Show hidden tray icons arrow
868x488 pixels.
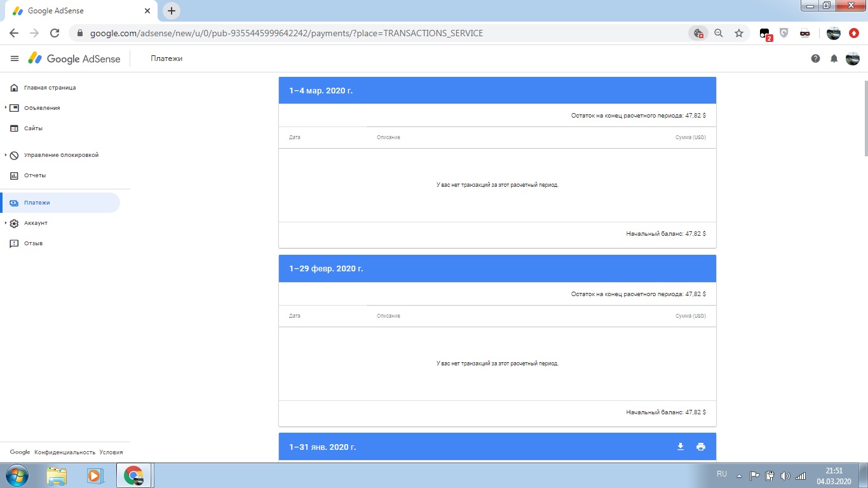(739, 475)
